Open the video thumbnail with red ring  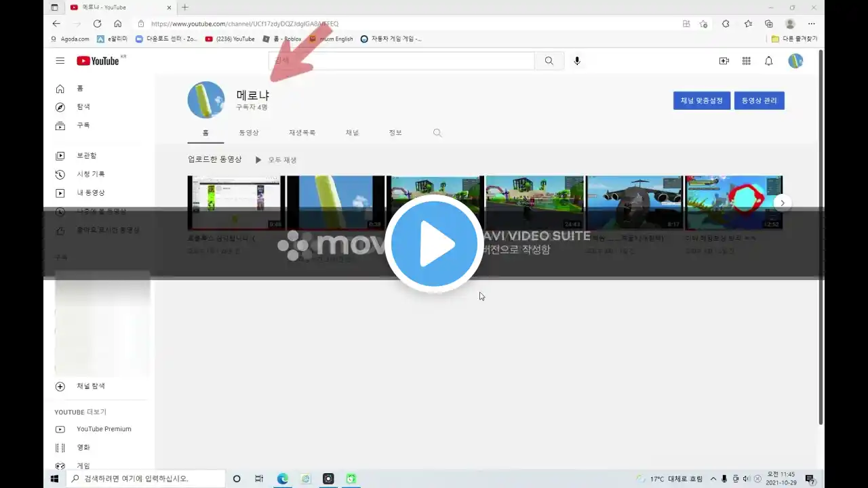point(734,203)
